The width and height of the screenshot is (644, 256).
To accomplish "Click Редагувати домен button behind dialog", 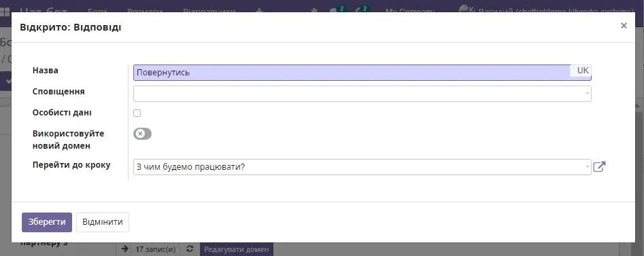I will 236,249.
